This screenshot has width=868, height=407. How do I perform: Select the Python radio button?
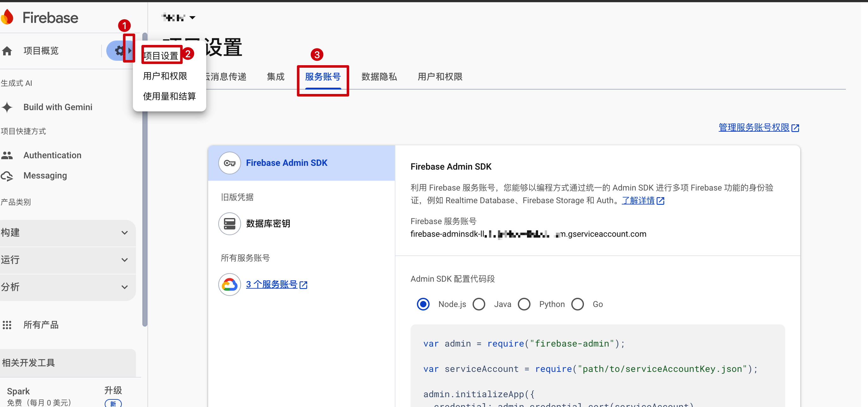pos(524,304)
